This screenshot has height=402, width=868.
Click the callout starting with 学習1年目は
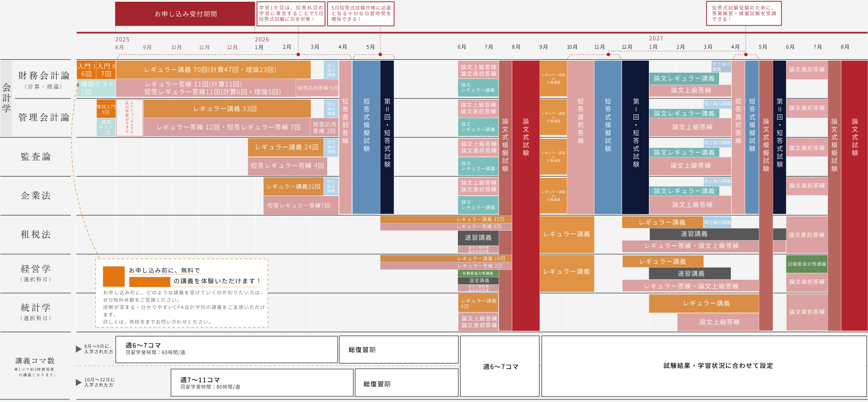pos(291,14)
